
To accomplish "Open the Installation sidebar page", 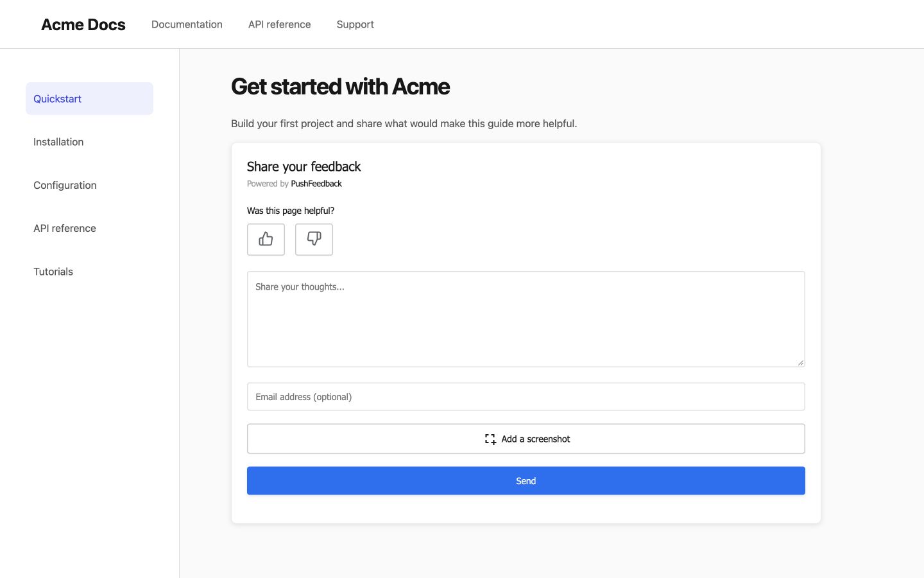I will pos(89,142).
